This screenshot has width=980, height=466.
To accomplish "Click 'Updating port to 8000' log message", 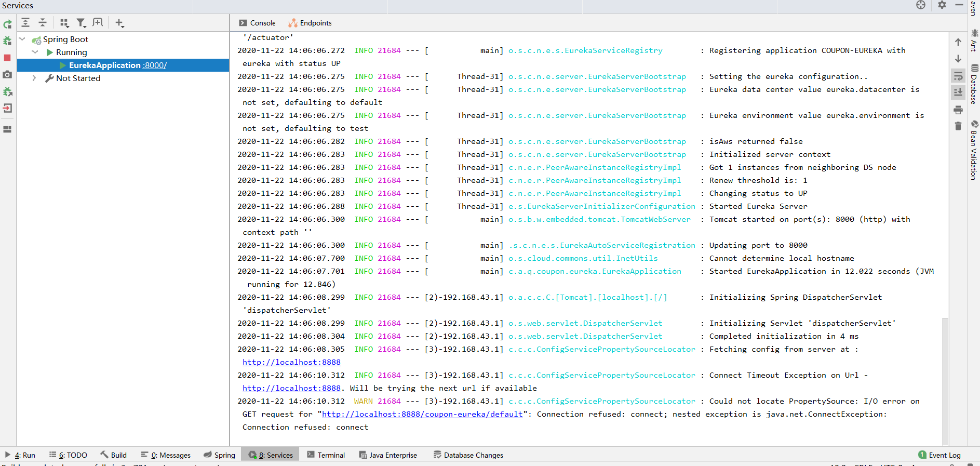I will point(758,245).
